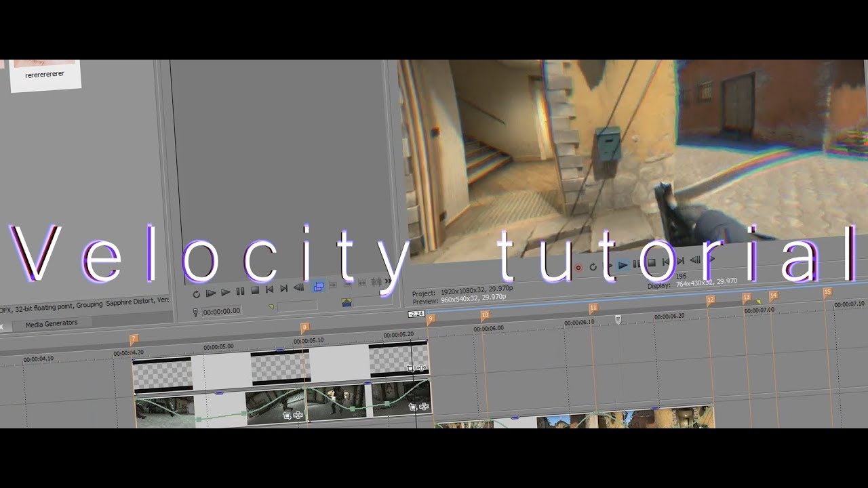The height and width of the screenshot is (488, 868).
Task: Go to start in the preview transport
Action: click(666, 262)
